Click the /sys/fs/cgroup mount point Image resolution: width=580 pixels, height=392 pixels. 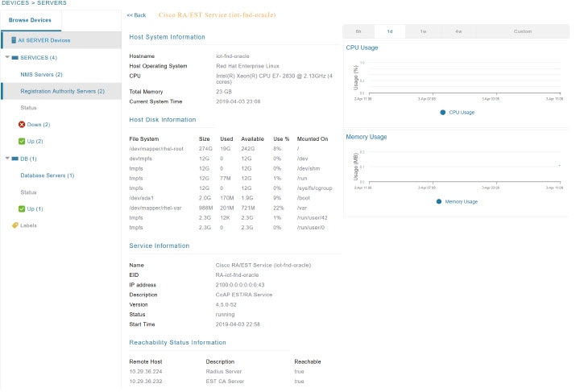click(x=314, y=188)
